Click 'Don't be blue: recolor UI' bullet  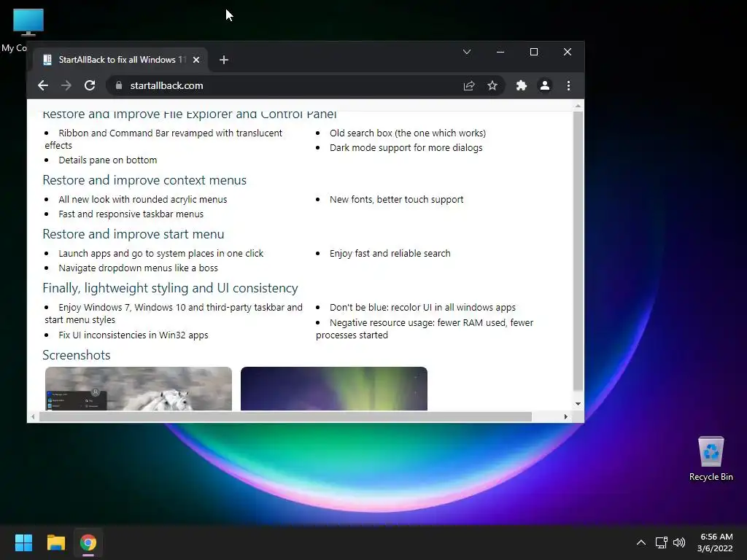pyautogui.click(x=422, y=308)
